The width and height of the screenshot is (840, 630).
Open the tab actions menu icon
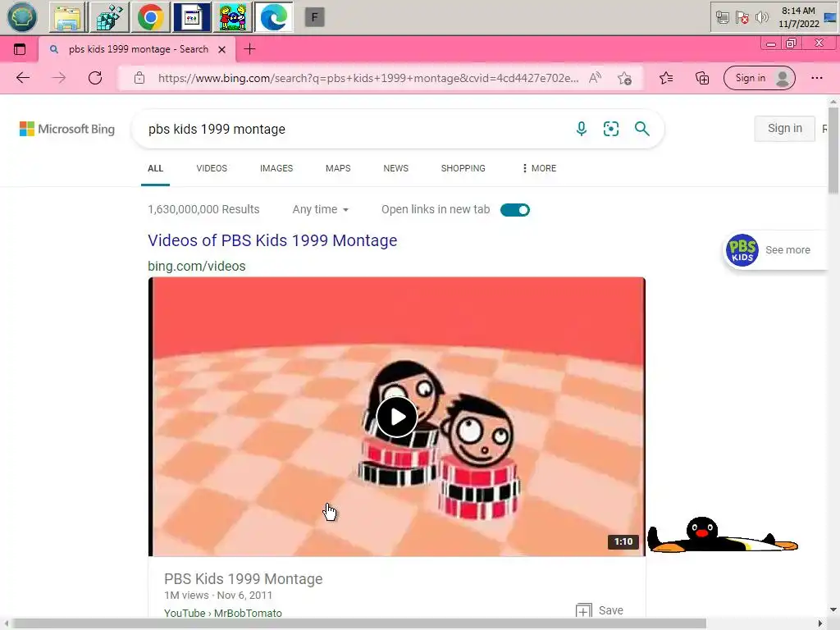[x=20, y=49]
